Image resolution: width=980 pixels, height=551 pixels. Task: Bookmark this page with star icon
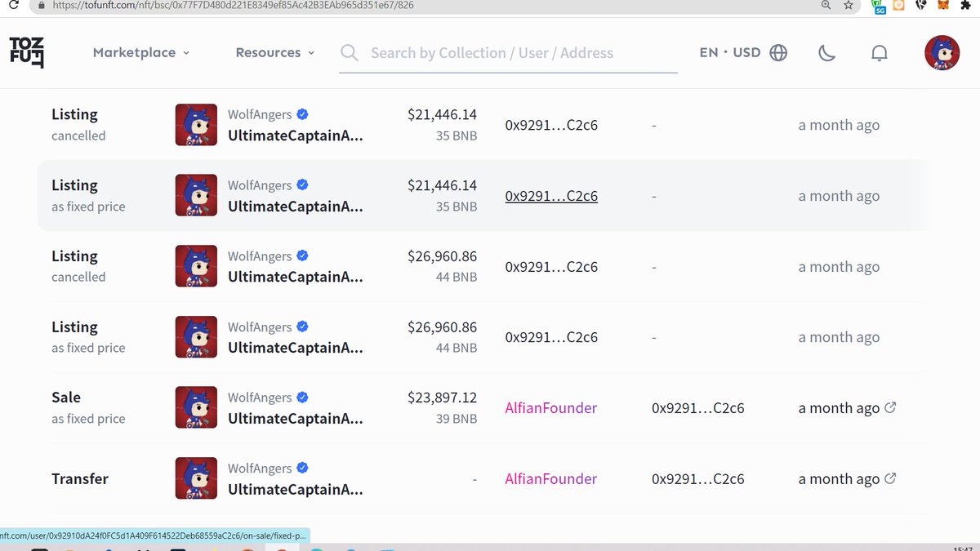(849, 5)
